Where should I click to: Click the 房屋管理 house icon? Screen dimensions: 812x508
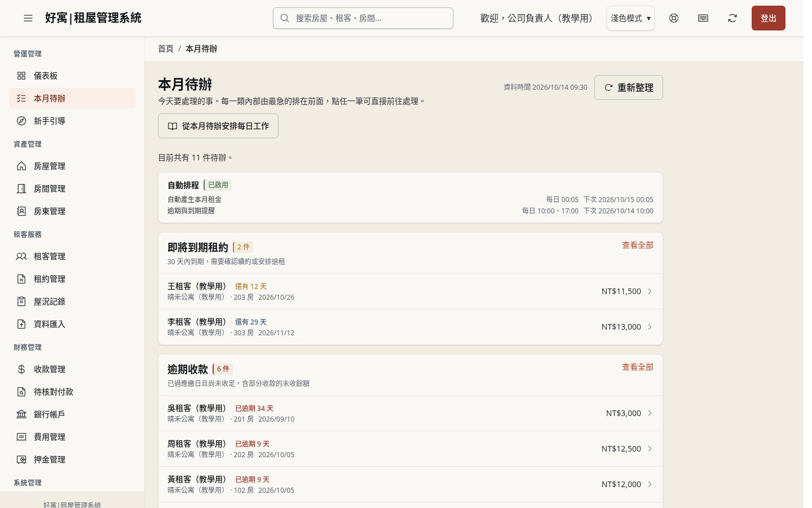[x=21, y=166]
